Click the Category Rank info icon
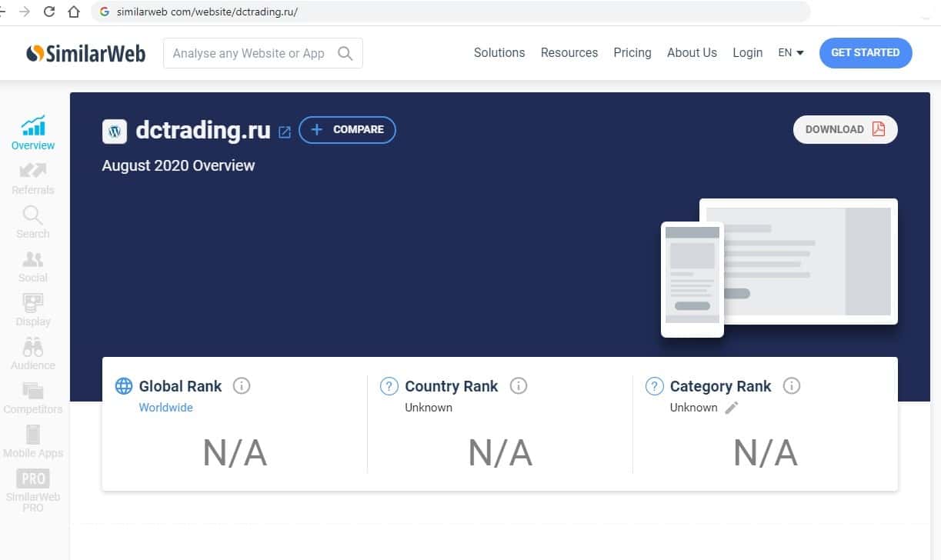The width and height of the screenshot is (941, 560). [792, 385]
